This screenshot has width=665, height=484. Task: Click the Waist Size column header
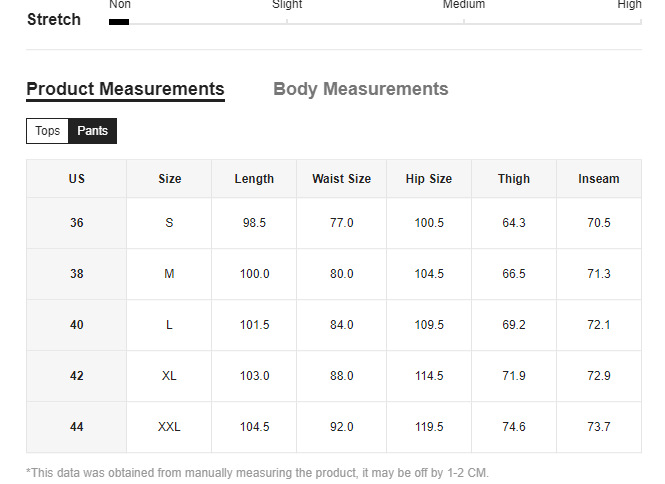(x=341, y=179)
